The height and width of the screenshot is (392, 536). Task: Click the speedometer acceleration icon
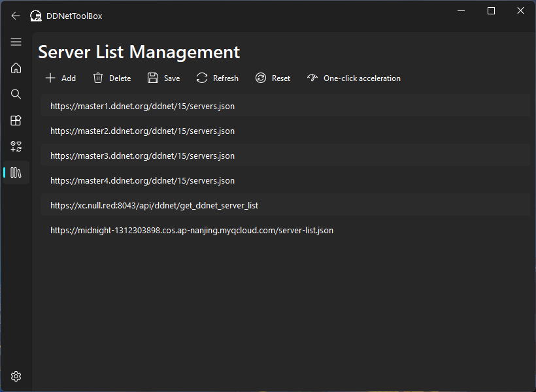(x=312, y=78)
